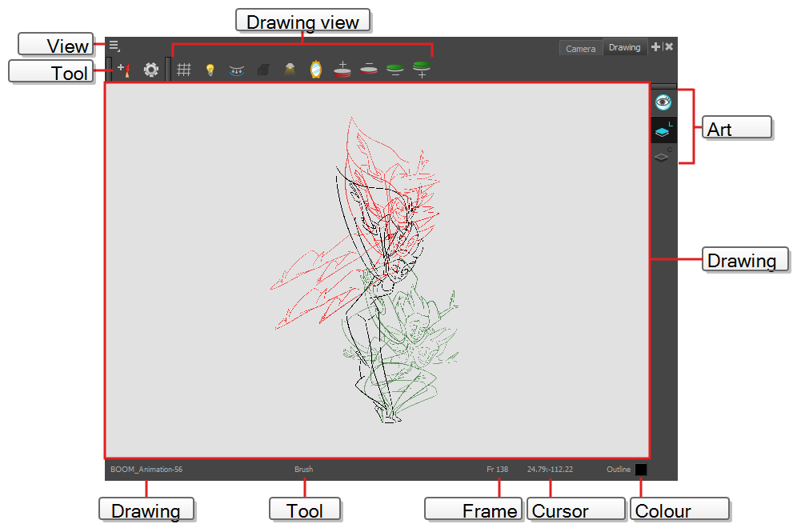Click green layers icon with plus sign

coord(421,70)
